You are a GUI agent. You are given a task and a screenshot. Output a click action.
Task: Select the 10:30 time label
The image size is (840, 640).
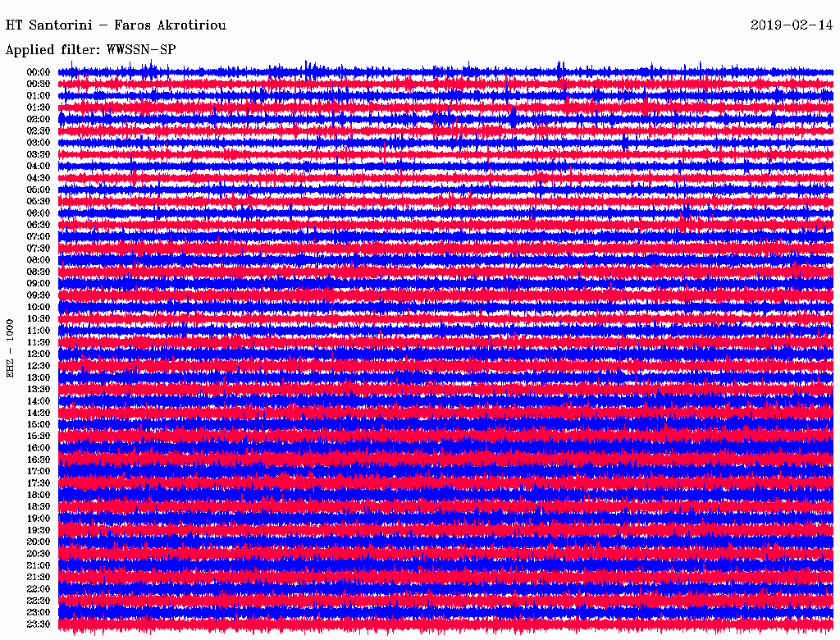pos(39,319)
